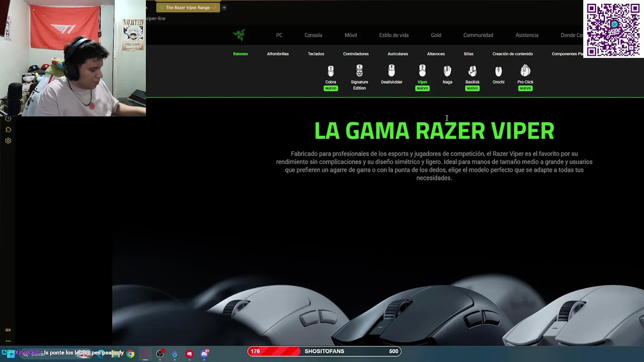Open the PC menu
Viewport: 644px width, 362px height.
279,35
